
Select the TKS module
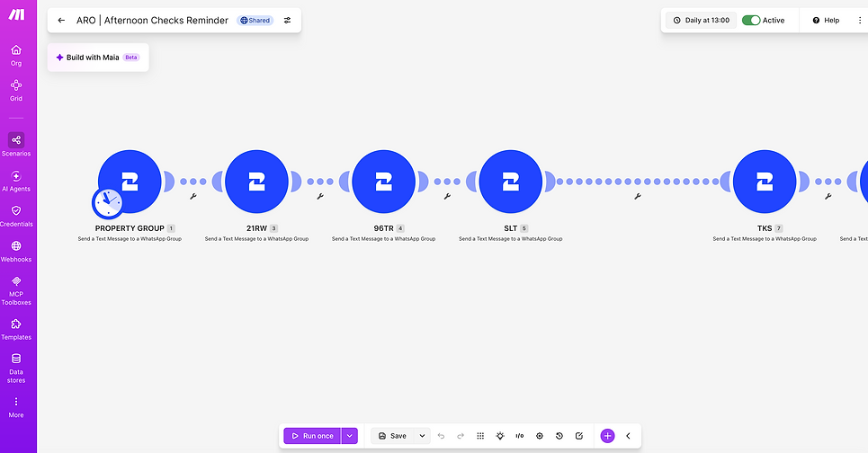(x=765, y=182)
